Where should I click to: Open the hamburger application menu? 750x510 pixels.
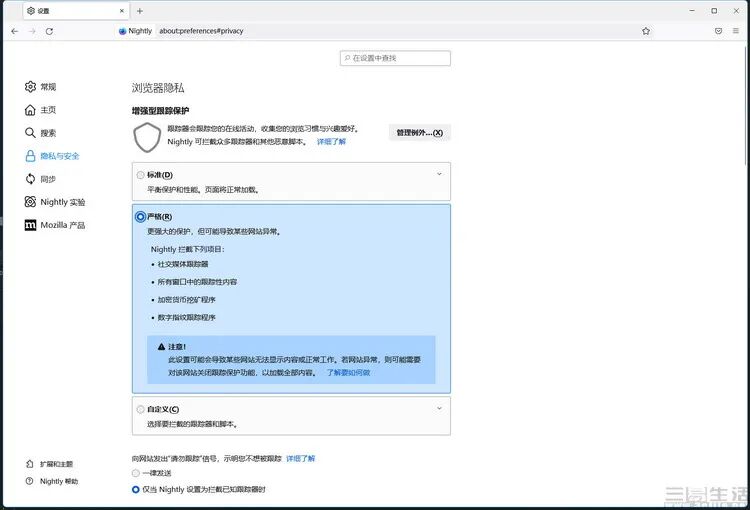(736, 31)
